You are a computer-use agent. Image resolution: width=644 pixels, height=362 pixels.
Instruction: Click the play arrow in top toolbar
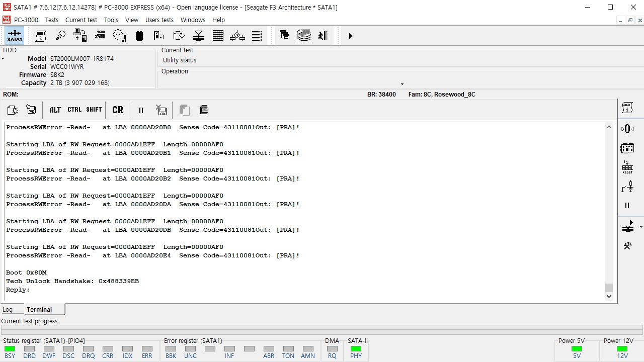[350, 36]
